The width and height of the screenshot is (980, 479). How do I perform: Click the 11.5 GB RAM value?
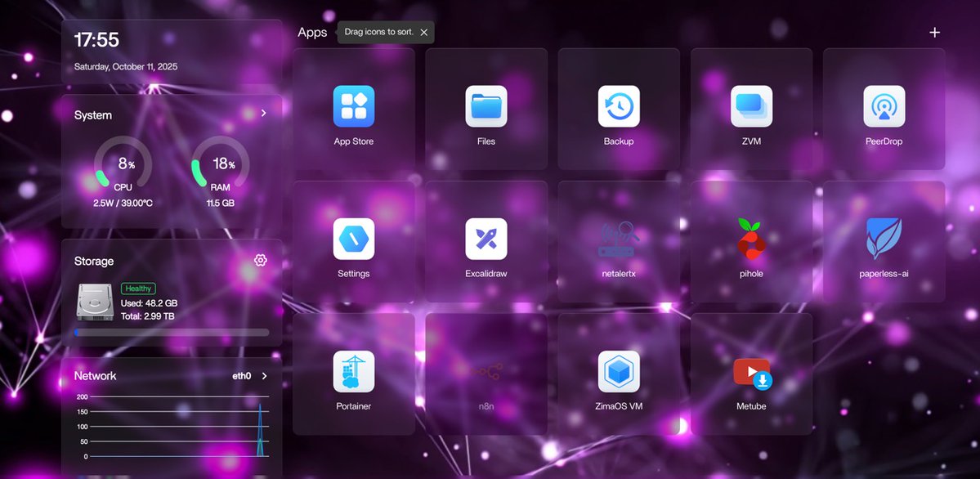point(221,204)
